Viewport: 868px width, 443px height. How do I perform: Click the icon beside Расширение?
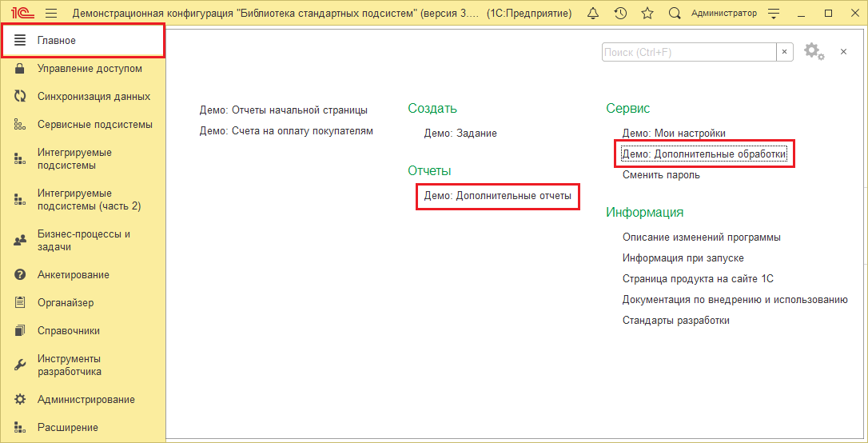[x=20, y=428]
